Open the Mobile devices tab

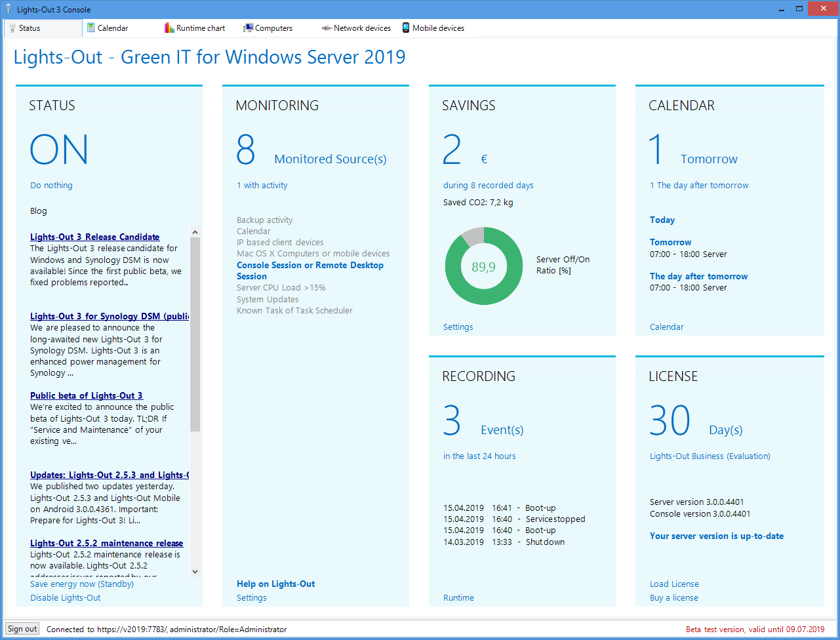pos(433,28)
